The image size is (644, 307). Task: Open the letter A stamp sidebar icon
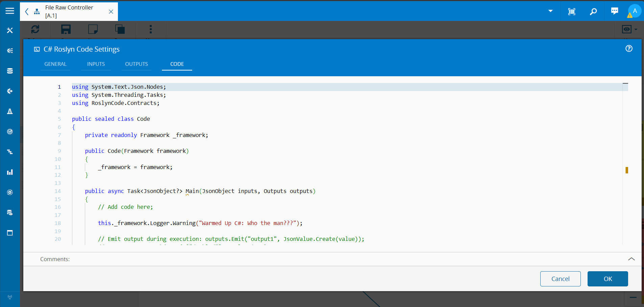(x=10, y=111)
